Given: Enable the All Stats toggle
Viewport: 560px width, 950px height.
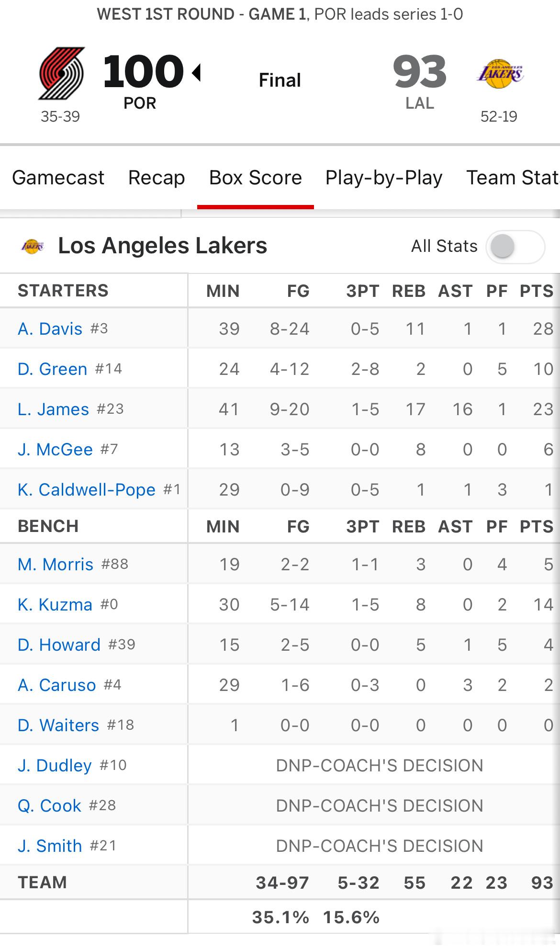Looking at the screenshot, I should point(515,247).
